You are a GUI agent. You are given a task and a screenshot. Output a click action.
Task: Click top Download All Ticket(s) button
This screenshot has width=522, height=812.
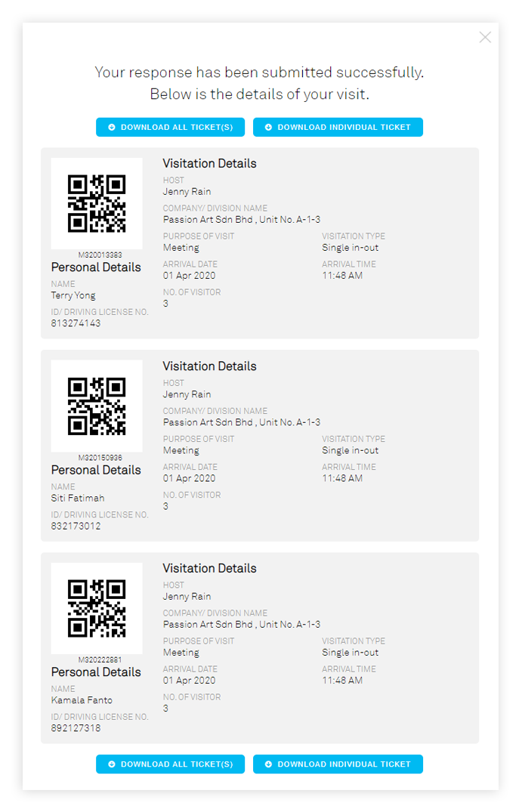click(x=170, y=128)
